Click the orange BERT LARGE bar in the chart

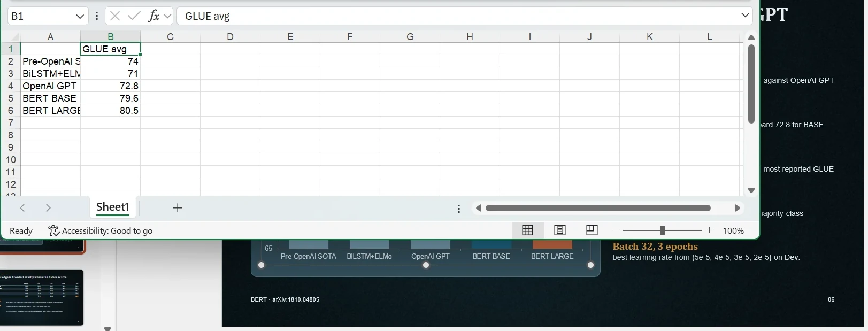[552, 244]
